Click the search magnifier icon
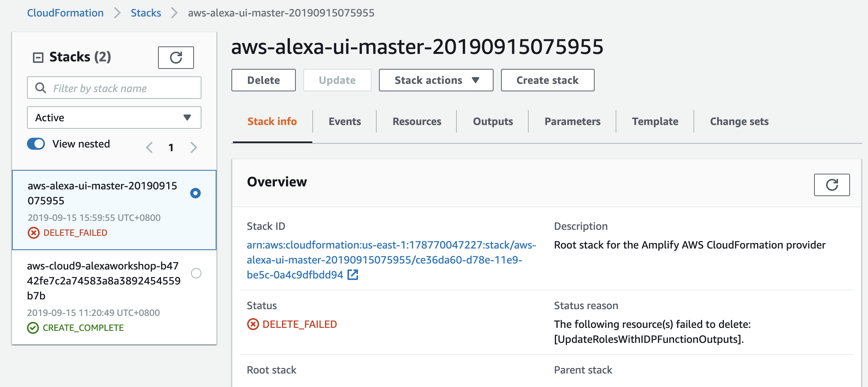Viewport: 868px width, 387px height. coord(40,88)
